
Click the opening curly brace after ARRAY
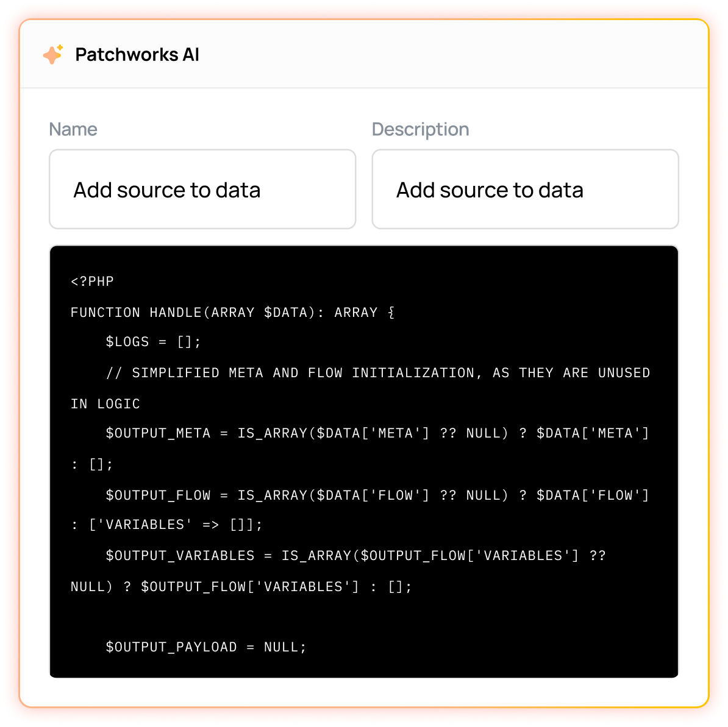391,312
